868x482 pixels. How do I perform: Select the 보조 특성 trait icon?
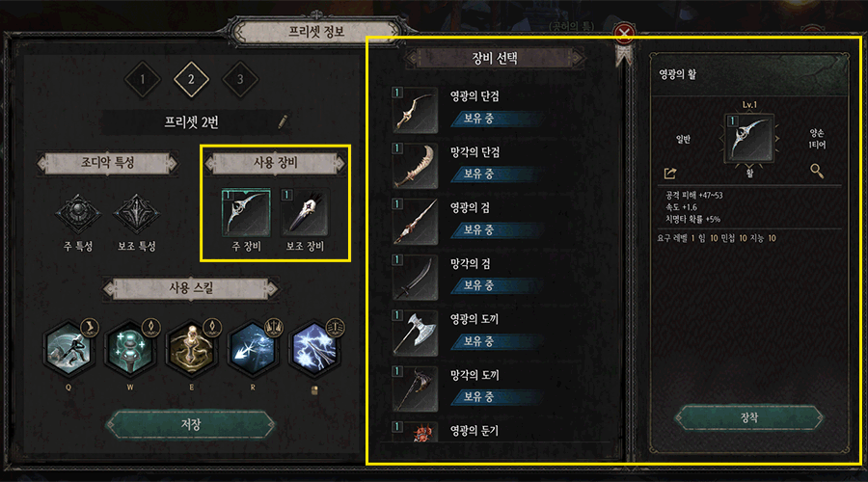136,213
